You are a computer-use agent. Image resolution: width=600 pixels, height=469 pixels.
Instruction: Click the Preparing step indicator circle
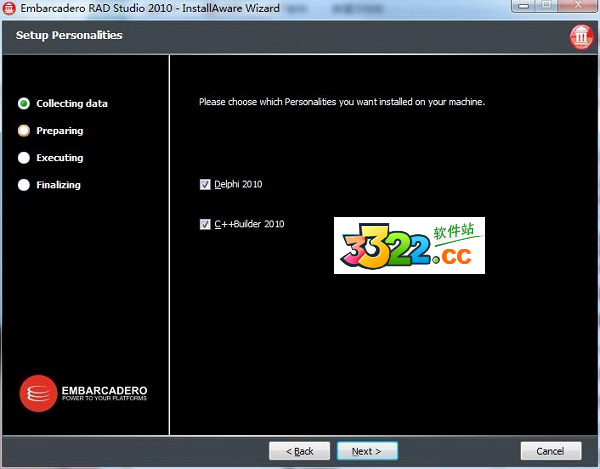click(24, 130)
